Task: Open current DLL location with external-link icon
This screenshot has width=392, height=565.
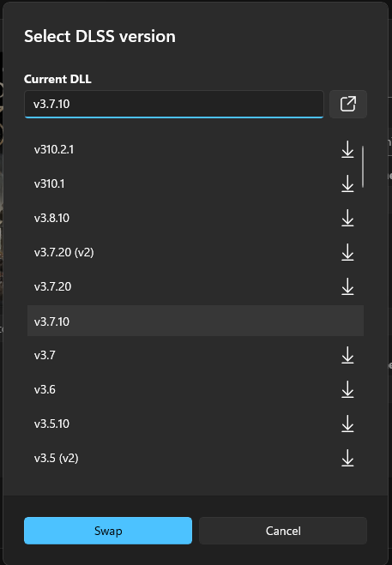Action: click(x=348, y=104)
